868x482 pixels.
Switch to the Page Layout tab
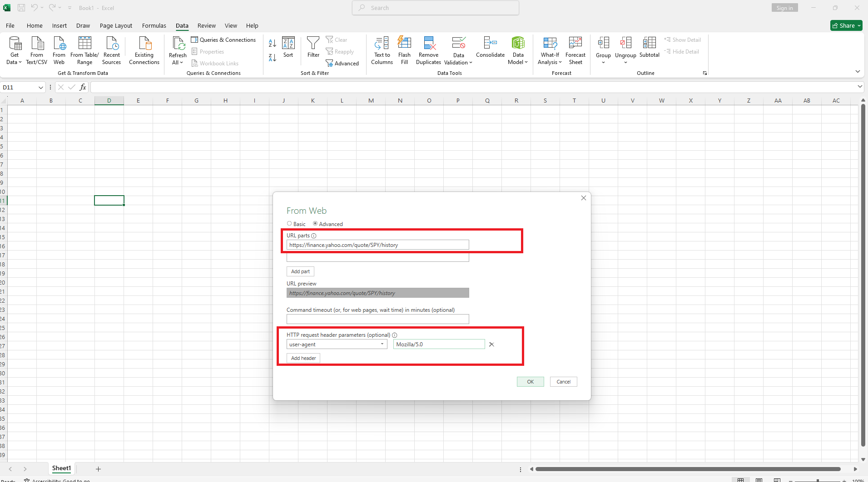tap(116, 26)
